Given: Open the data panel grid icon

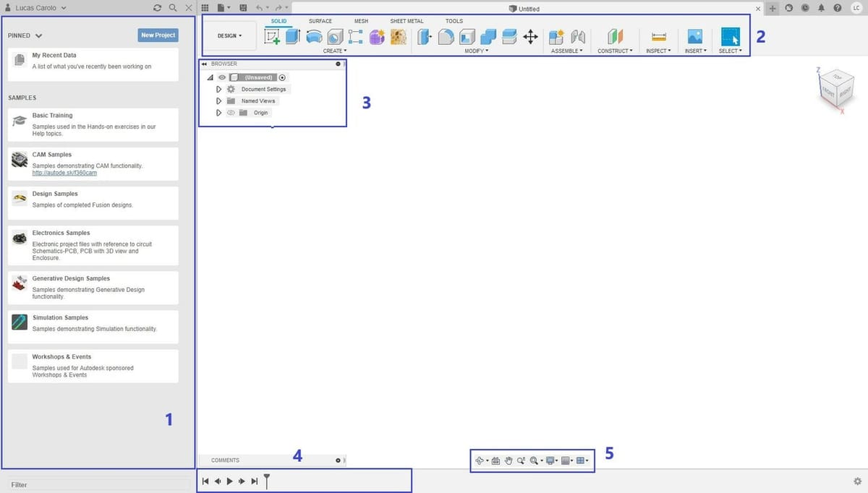Looking at the screenshot, I should (205, 8).
